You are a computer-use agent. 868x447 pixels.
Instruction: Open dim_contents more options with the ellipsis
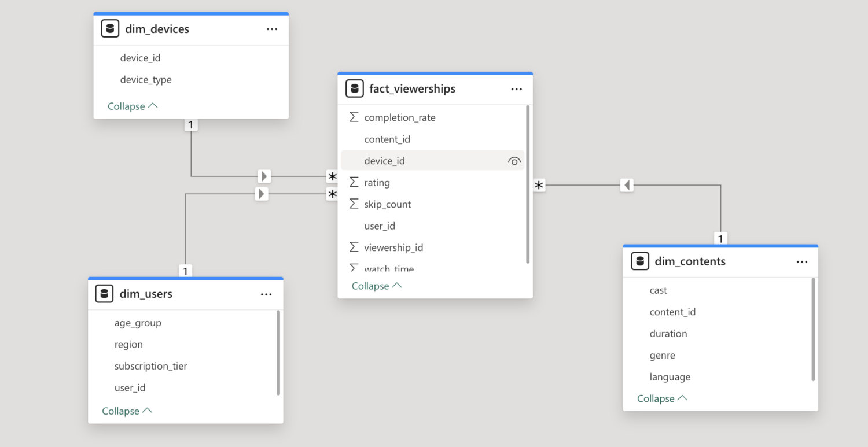pos(802,261)
